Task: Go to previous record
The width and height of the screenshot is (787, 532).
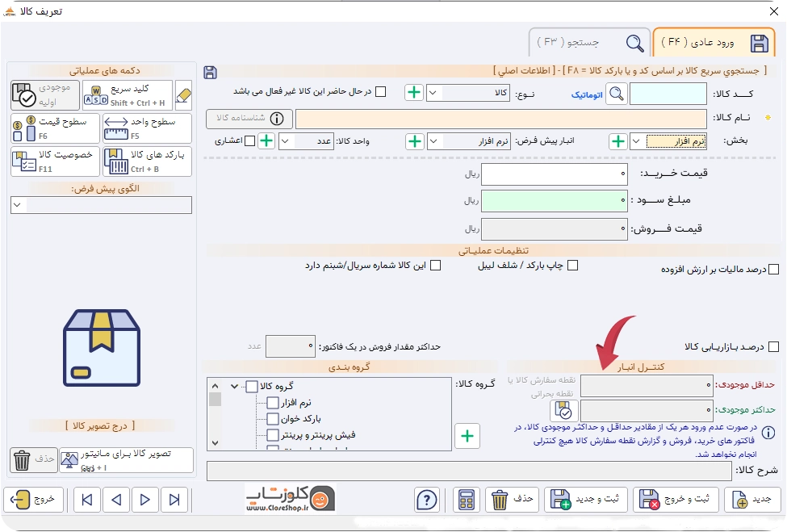Action: (116, 500)
